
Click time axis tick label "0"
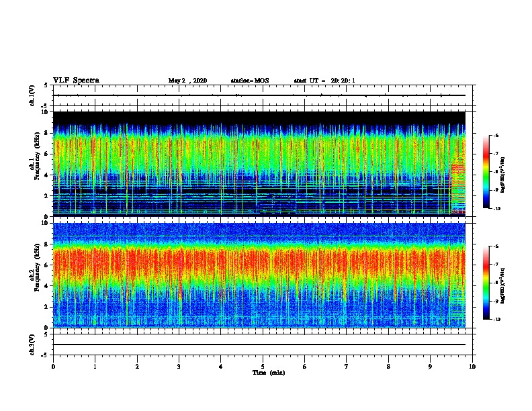tap(53, 367)
